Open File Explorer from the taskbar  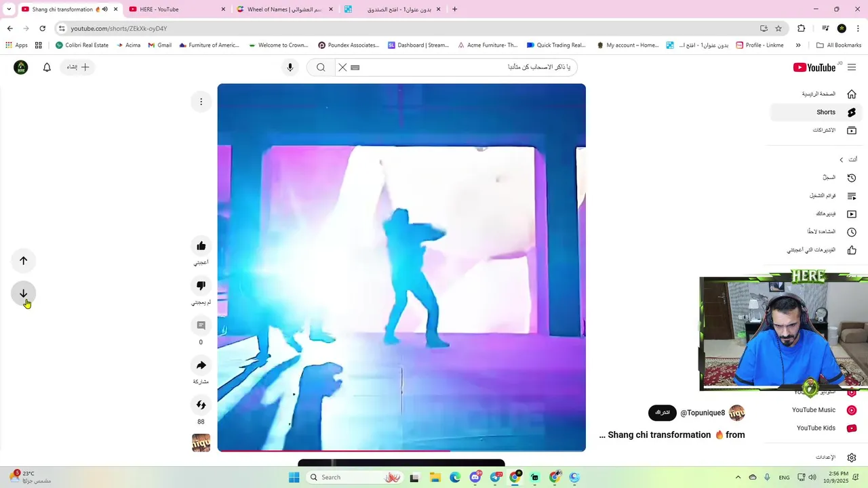(434, 477)
